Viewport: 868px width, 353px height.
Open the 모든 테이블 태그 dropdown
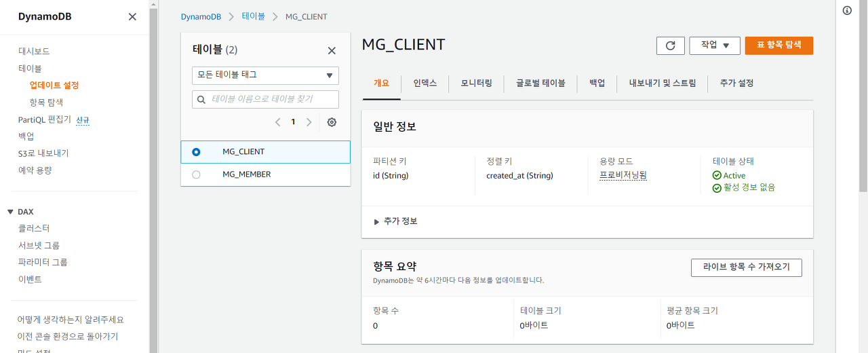pyautogui.click(x=265, y=75)
